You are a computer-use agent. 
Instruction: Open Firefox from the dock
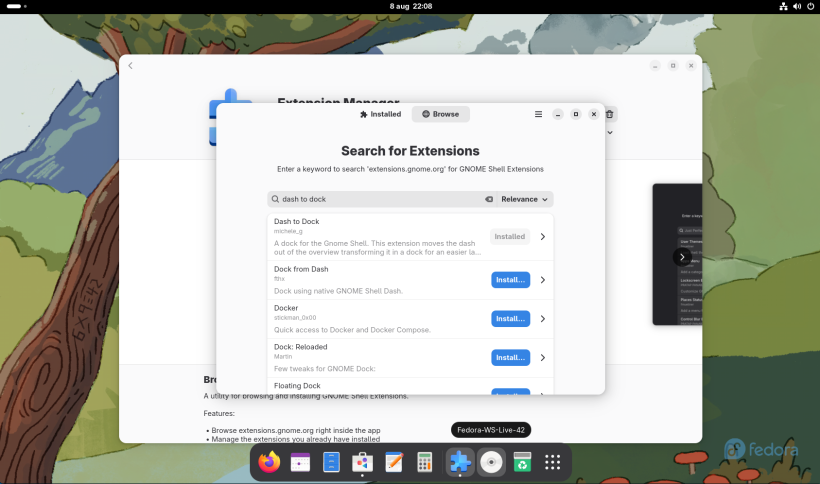pyautogui.click(x=269, y=462)
